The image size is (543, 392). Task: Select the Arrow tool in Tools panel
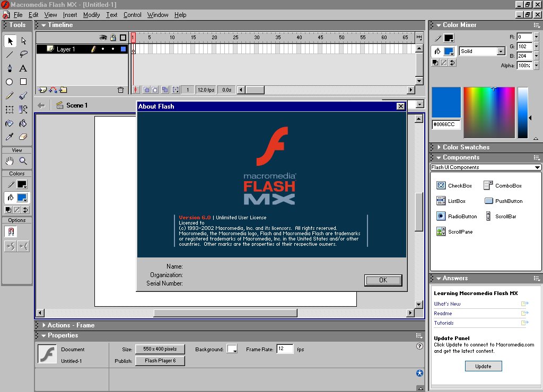click(x=10, y=41)
